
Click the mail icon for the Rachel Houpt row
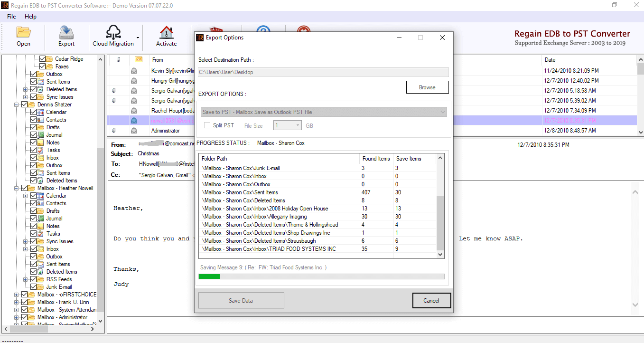(x=134, y=111)
